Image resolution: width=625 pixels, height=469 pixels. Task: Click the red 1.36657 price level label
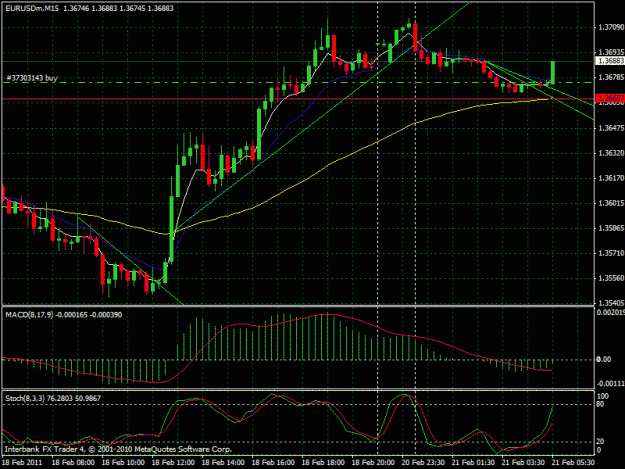click(611, 98)
